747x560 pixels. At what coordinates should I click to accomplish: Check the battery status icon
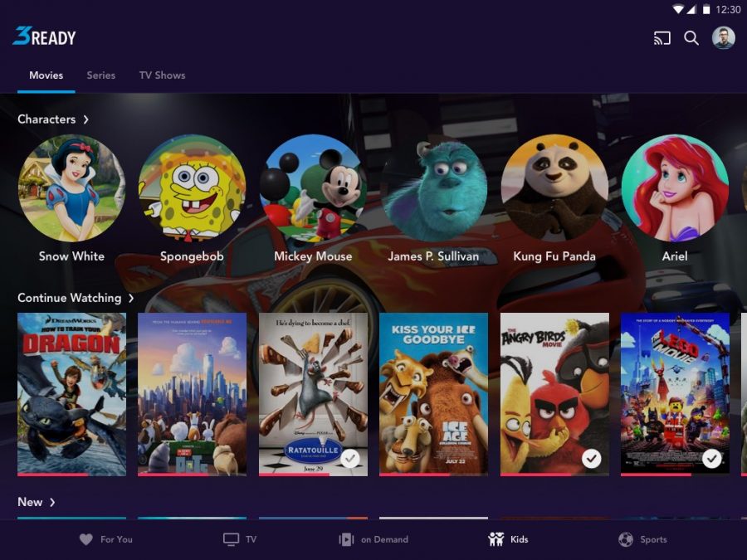click(706, 9)
